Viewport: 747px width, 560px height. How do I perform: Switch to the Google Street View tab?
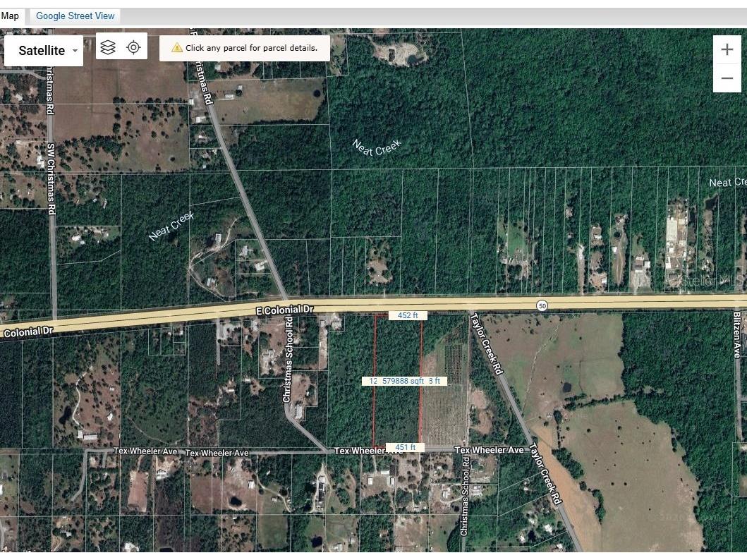pyautogui.click(x=75, y=16)
